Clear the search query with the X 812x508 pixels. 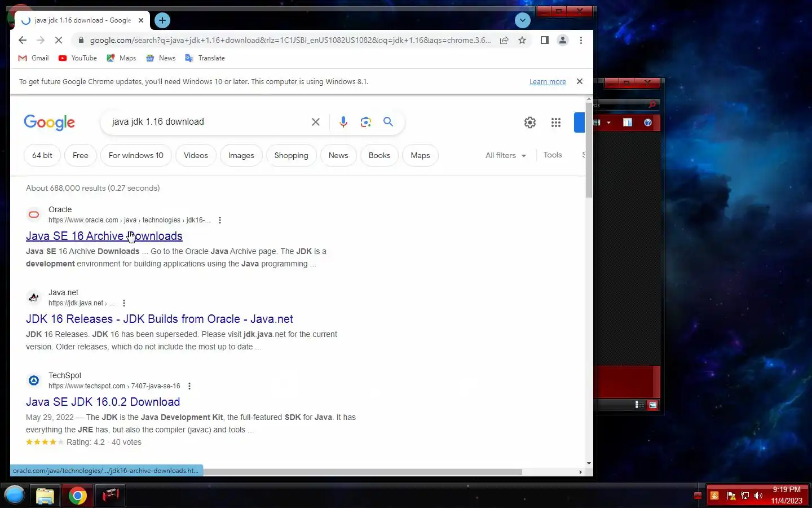[316, 122]
